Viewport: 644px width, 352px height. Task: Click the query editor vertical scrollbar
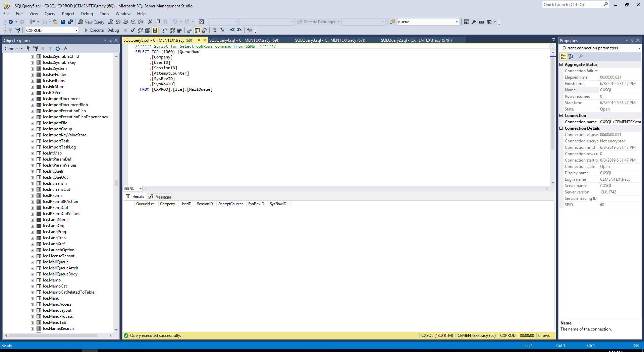(553, 103)
